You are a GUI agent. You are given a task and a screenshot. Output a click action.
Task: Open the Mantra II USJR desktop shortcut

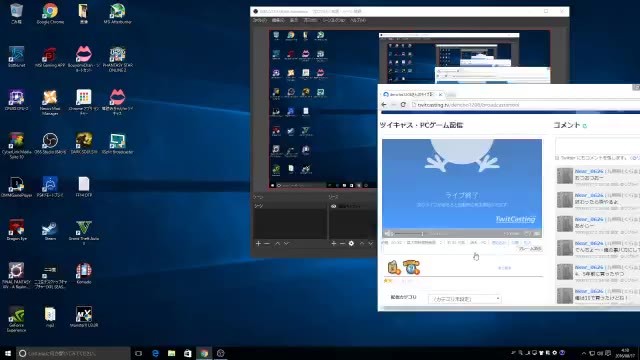84,317
